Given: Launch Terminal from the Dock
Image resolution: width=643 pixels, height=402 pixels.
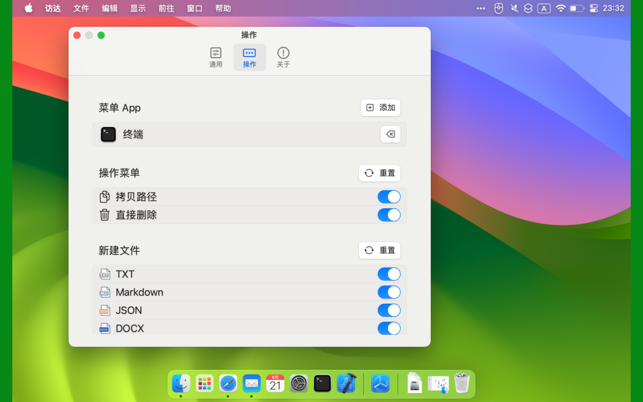Looking at the screenshot, I should [x=322, y=384].
